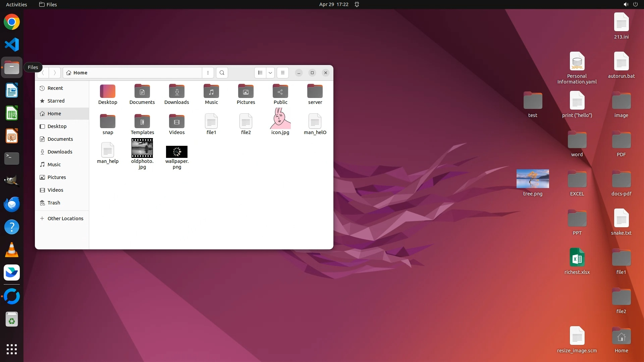Click the icon.jpg rabbit thumbnail
The height and width of the screenshot is (362, 644).
pos(280,119)
